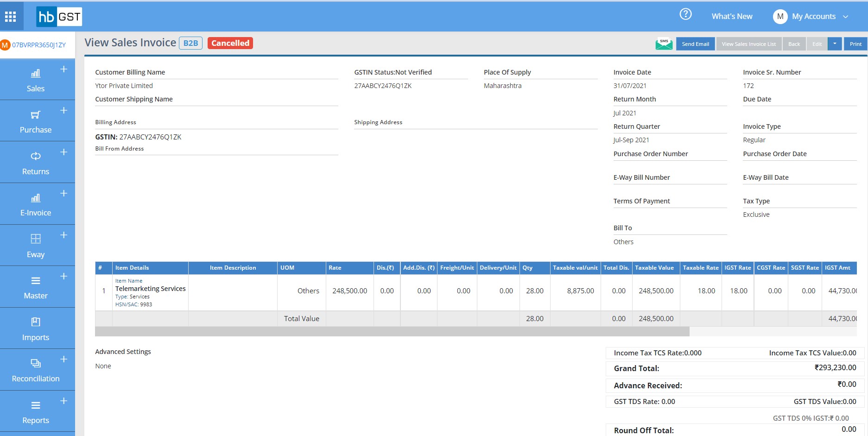868x436 pixels.
Task: Click the plus icon next to Master
Action: pyautogui.click(x=64, y=276)
